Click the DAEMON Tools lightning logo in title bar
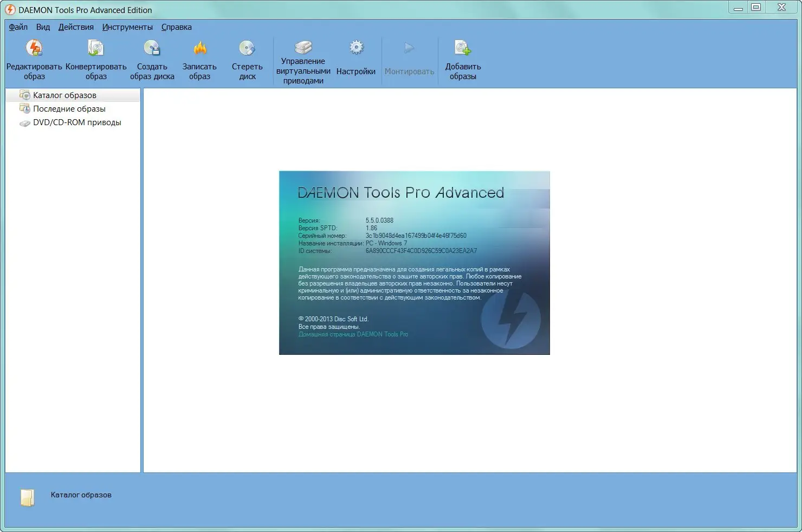 tap(10, 10)
